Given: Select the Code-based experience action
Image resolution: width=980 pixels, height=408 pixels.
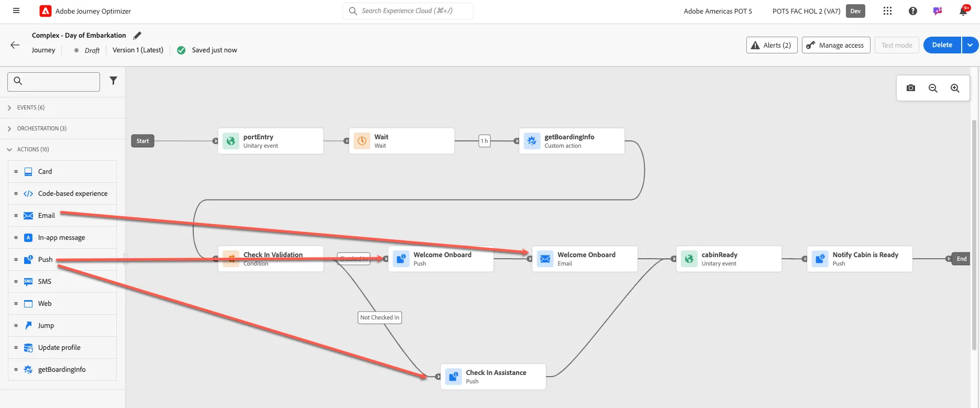Looking at the screenshot, I should 62,194.
